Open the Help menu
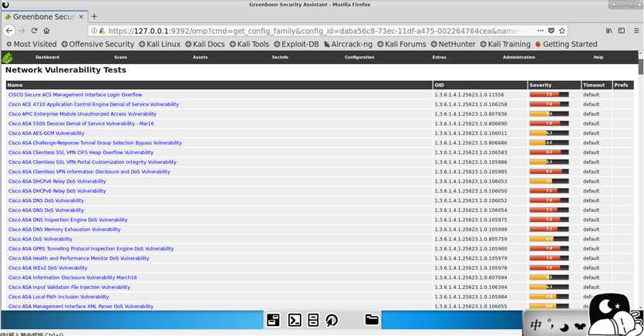The height and width of the screenshot is (336, 644). pos(598,58)
